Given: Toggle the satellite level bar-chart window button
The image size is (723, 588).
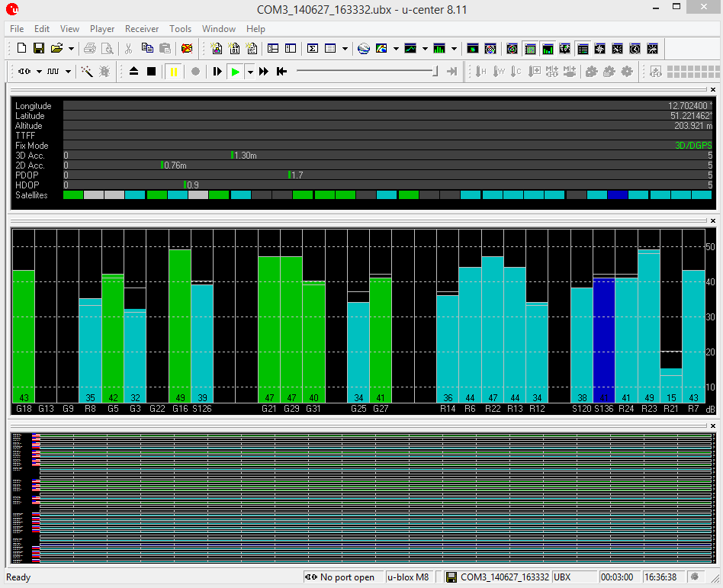Looking at the screenshot, I should (x=547, y=49).
